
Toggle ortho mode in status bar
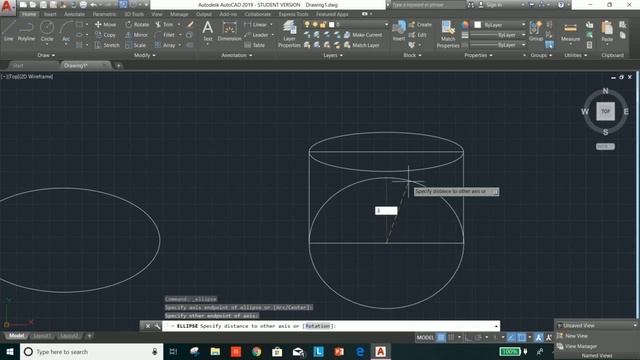point(468,337)
